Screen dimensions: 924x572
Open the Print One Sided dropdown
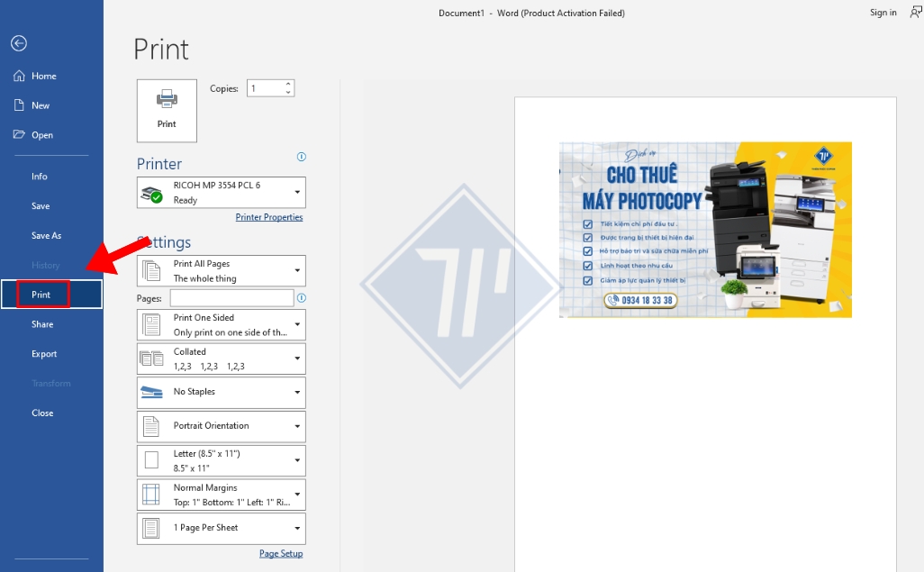pyautogui.click(x=221, y=325)
